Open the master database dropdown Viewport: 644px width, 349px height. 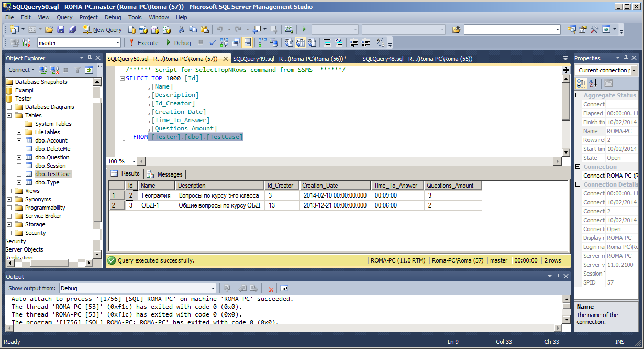117,43
